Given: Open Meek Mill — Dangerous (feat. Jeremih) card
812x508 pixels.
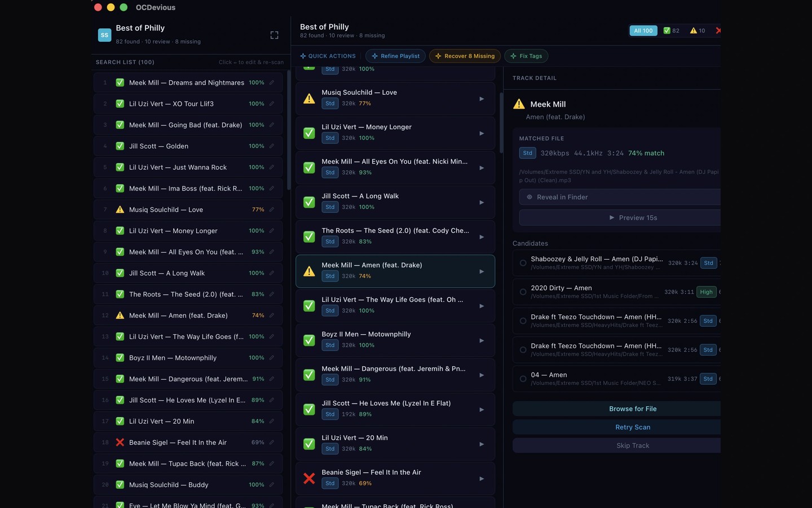Looking at the screenshot, I should 395,375.
